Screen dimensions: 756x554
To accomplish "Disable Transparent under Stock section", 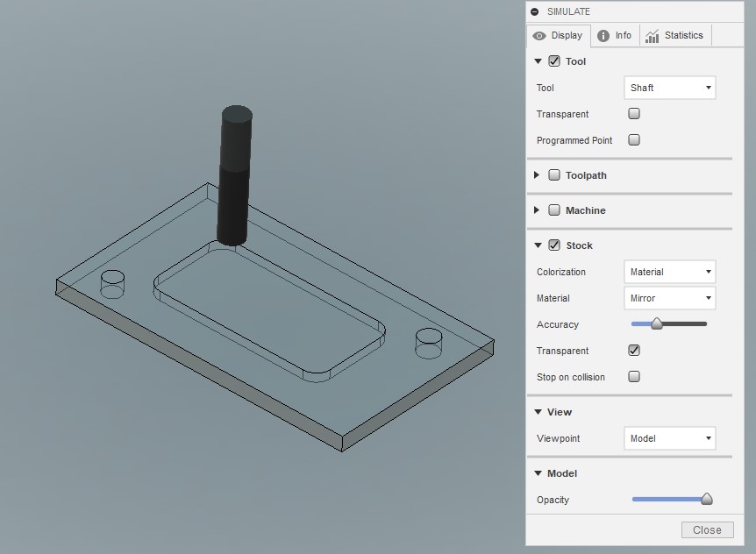I will 634,351.
